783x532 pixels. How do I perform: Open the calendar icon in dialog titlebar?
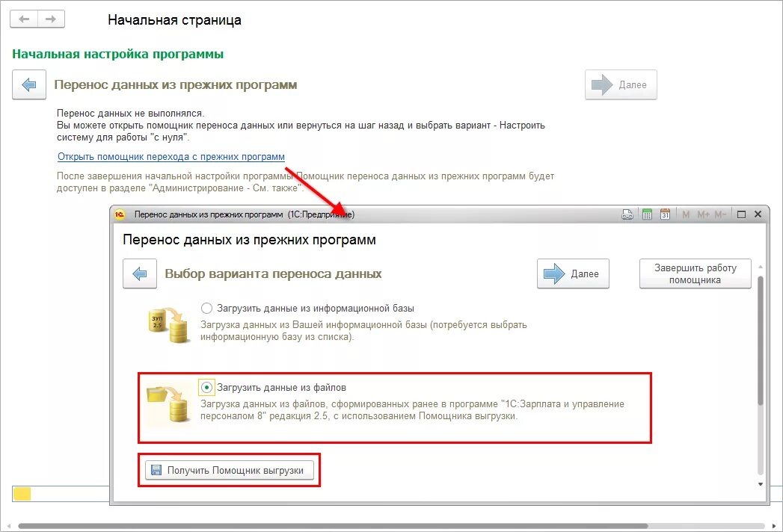pyautogui.click(x=665, y=214)
